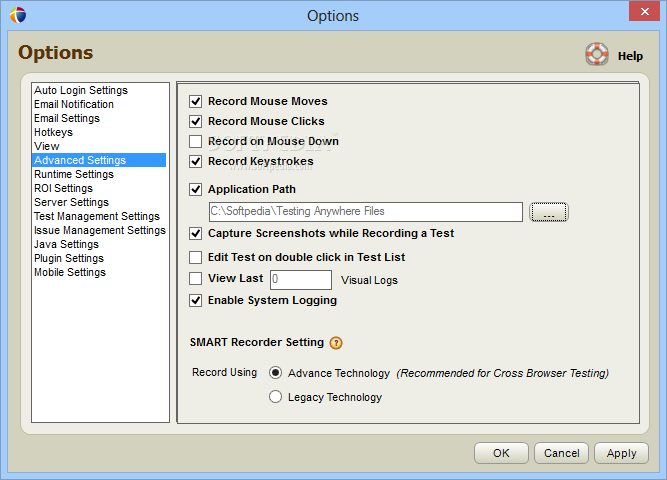This screenshot has height=480, width=667.
Task: Click the Application Path text field
Action: pos(365,211)
